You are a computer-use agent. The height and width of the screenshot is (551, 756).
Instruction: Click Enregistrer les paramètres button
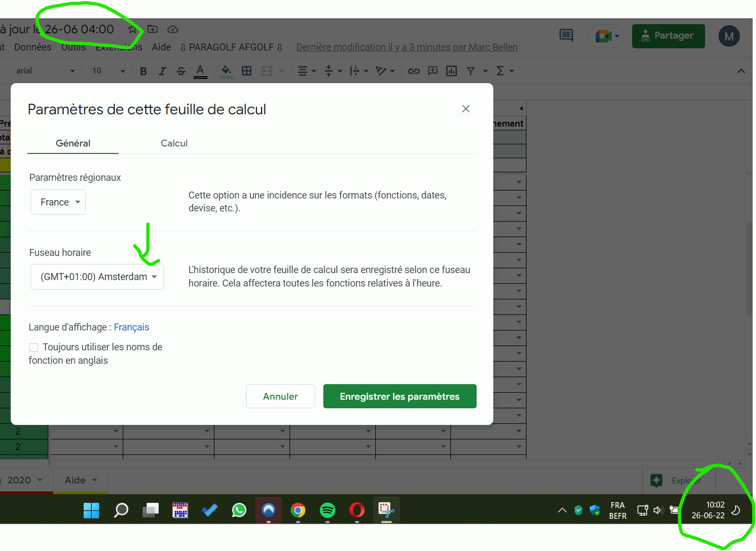pos(399,396)
